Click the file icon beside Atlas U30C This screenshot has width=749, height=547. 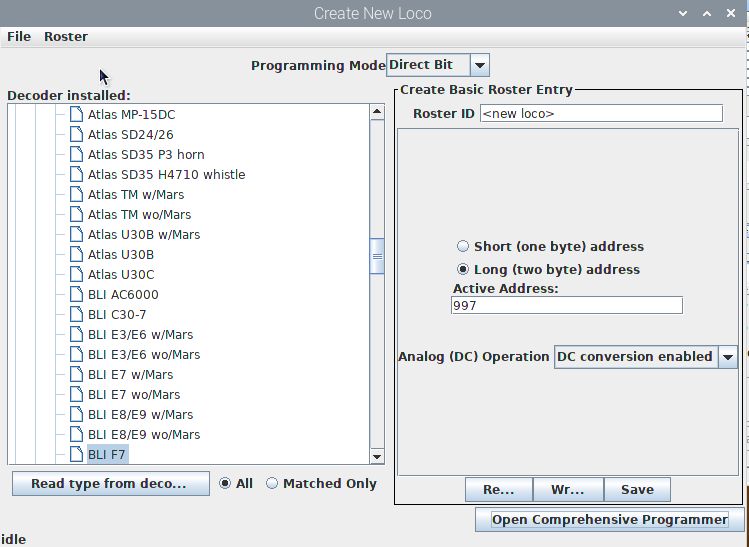tap(76, 275)
